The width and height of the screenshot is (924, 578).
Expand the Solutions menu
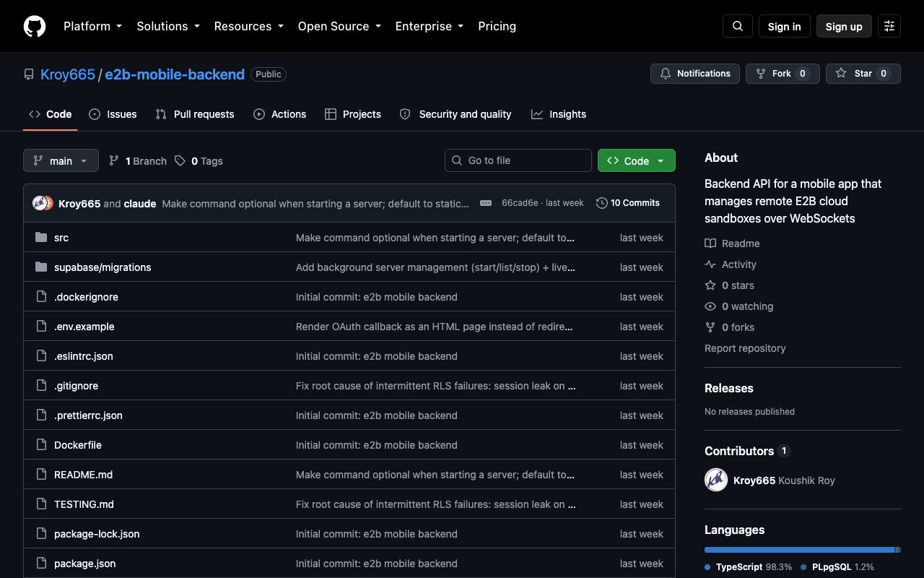click(167, 26)
